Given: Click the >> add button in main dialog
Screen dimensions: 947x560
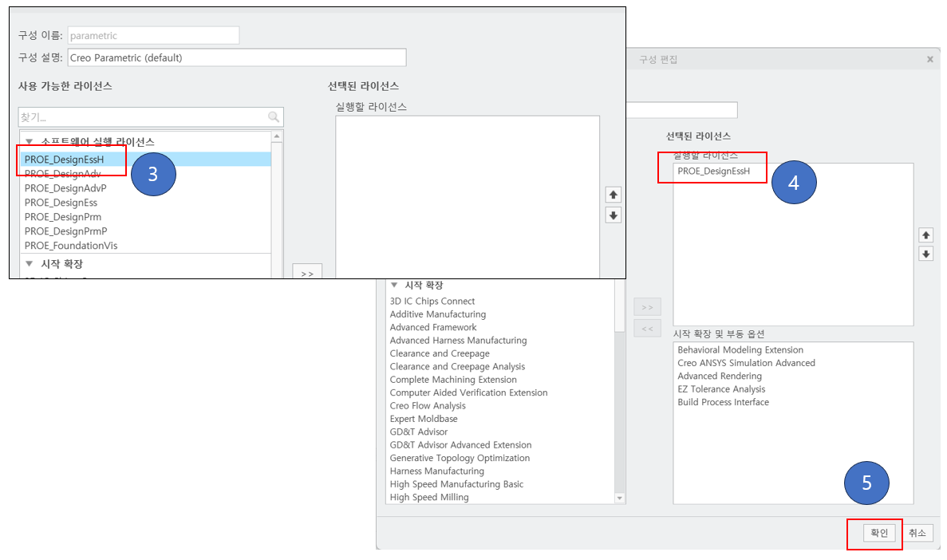Looking at the screenshot, I should pyautogui.click(x=648, y=307).
